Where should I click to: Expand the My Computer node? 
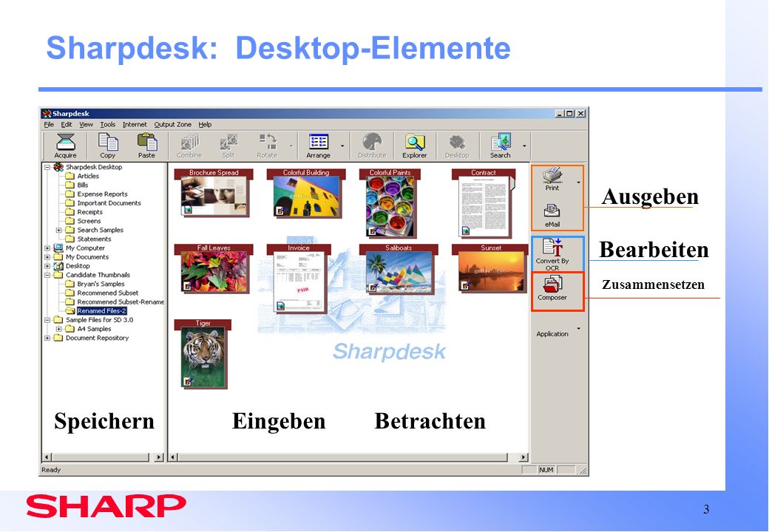tap(47, 248)
